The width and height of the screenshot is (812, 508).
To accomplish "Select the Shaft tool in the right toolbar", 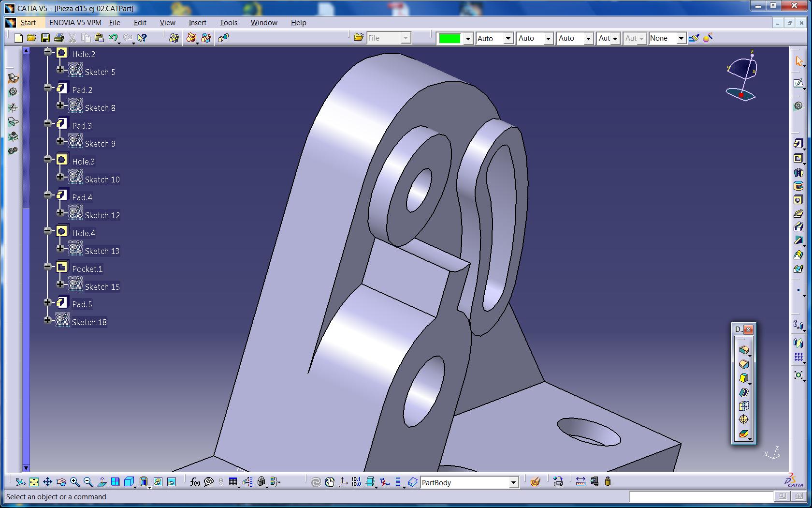I will [x=798, y=172].
